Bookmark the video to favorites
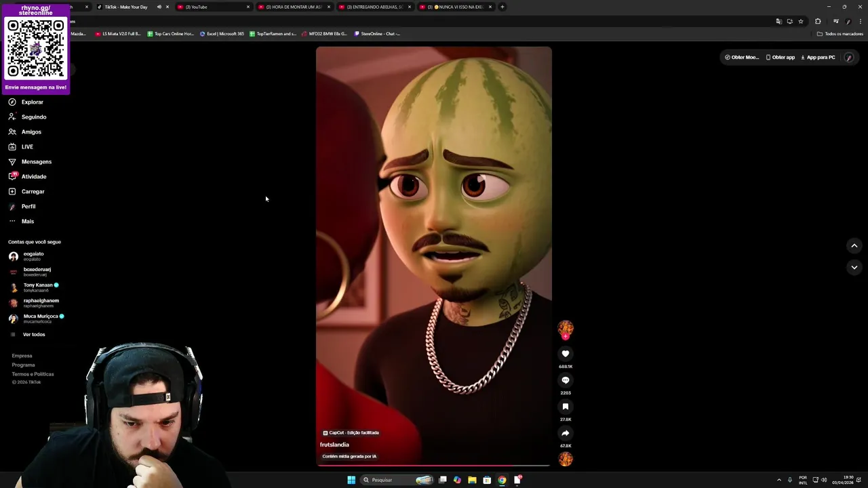 [566, 407]
